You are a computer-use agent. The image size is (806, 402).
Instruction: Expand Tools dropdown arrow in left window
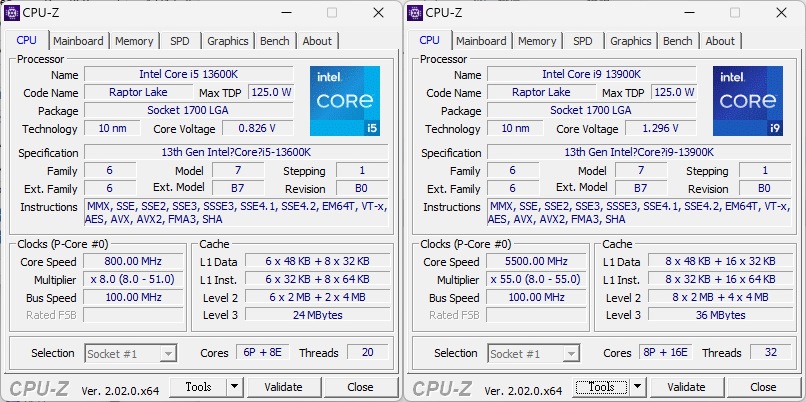point(234,387)
